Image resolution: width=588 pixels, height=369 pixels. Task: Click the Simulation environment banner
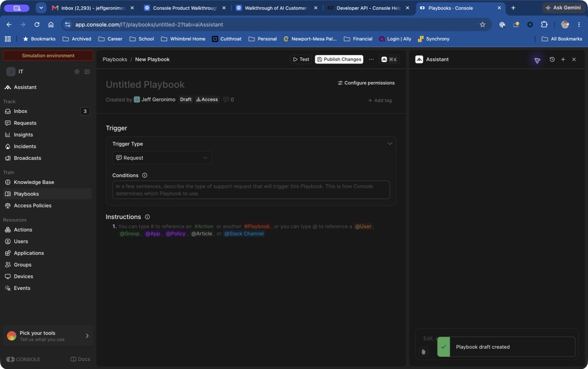pos(48,56)
